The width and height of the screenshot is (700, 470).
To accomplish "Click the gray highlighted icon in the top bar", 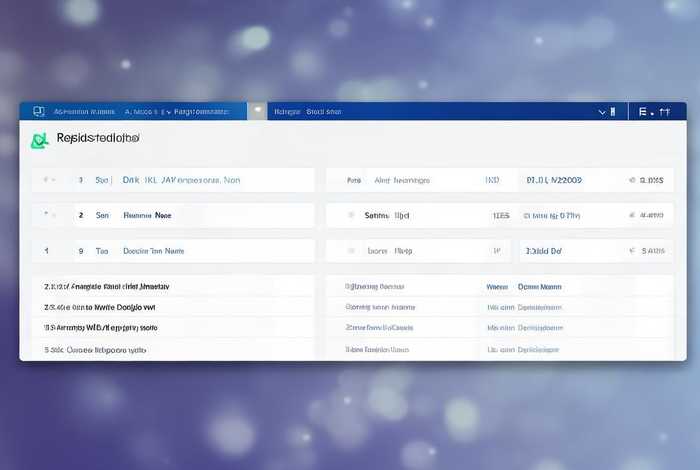I will coord(257,112).
